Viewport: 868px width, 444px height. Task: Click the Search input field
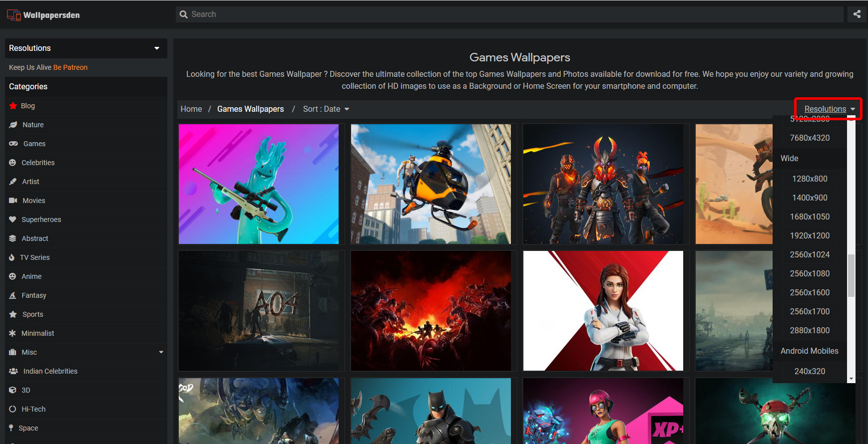pos(509,14)
